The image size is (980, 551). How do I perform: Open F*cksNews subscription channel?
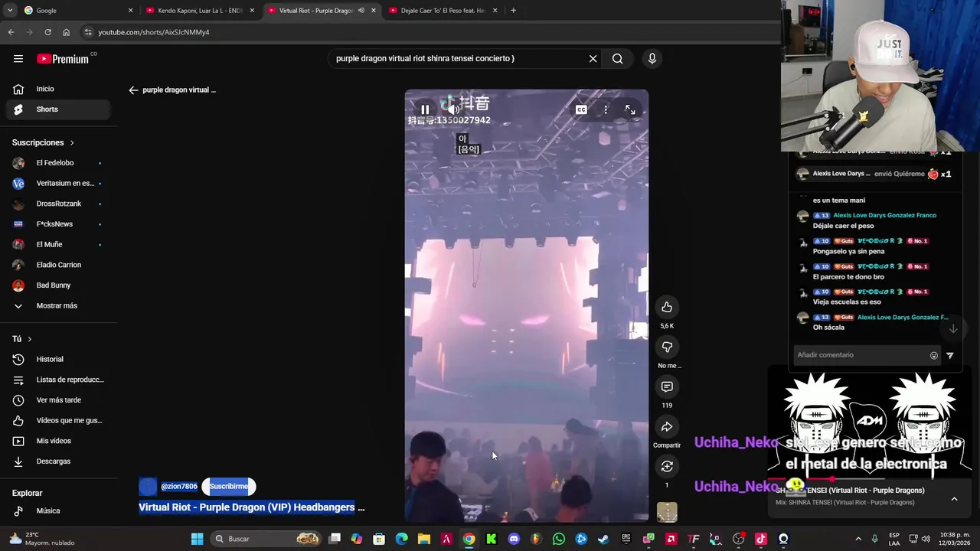coord(58,224)
